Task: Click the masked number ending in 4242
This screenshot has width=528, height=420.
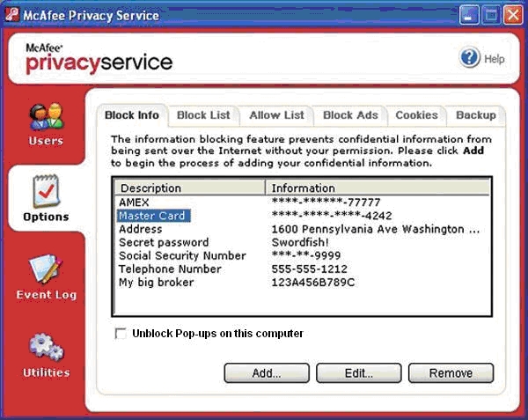Action: point(332,216)
